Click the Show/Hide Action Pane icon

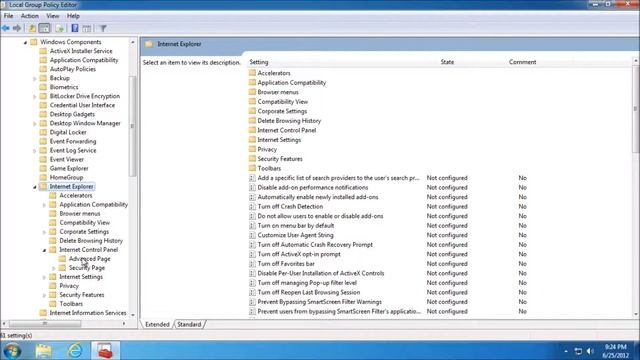pos(87,28)
